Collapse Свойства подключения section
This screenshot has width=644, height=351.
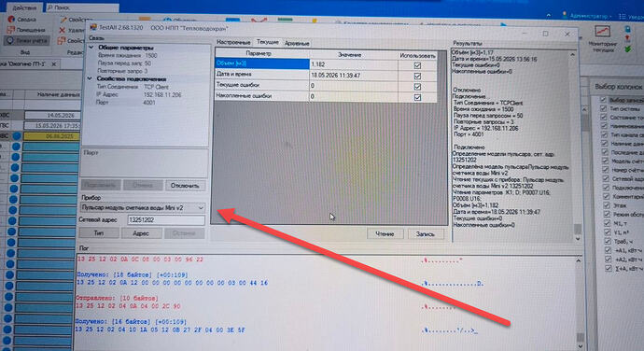pyautogui.click(x=90, y=78)
